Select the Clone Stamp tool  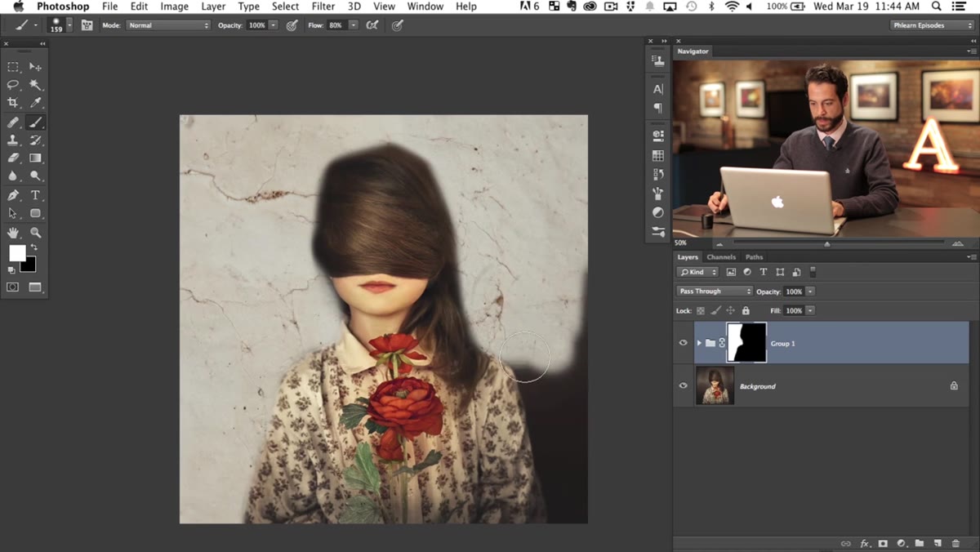(13, 140)
